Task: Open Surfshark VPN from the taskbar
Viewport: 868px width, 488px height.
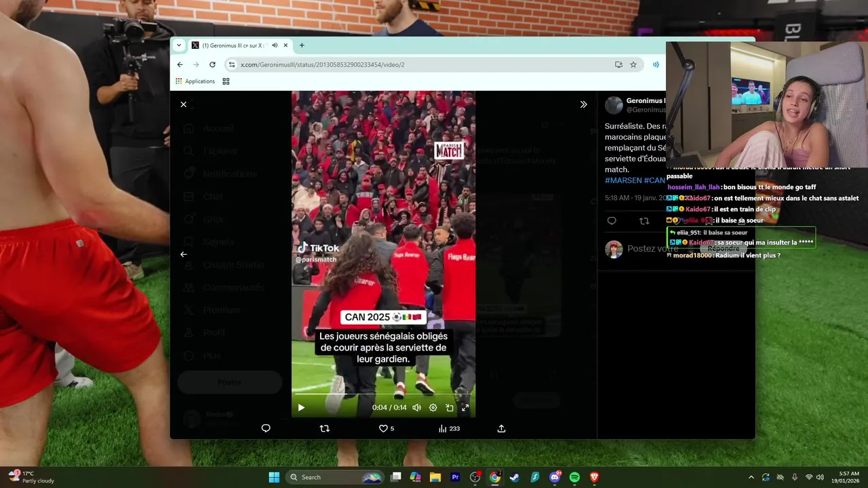Action: 535,477
